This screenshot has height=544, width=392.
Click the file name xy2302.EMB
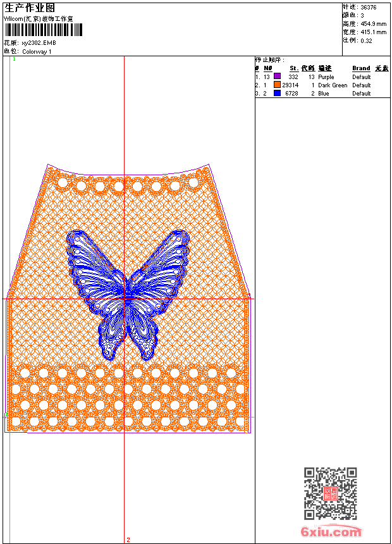[x=39, y=43]
